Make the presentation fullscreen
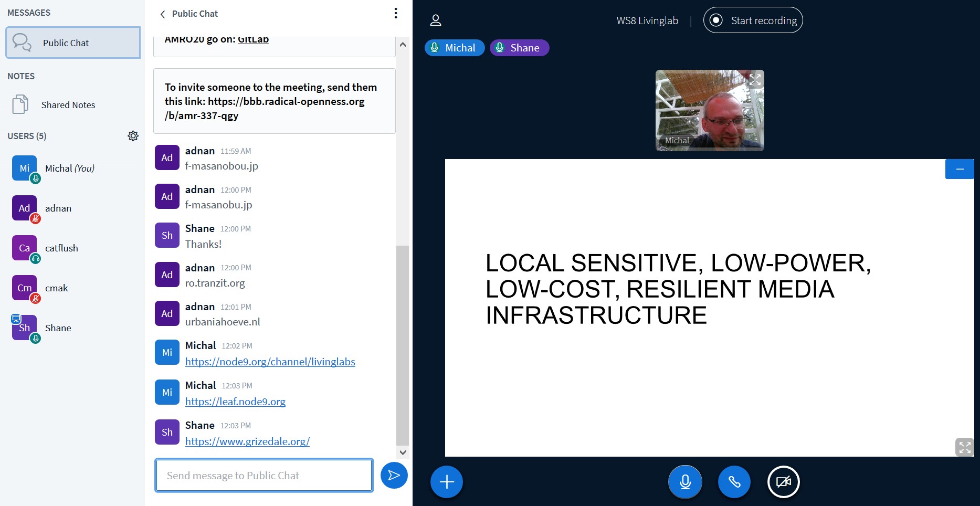 964,447
